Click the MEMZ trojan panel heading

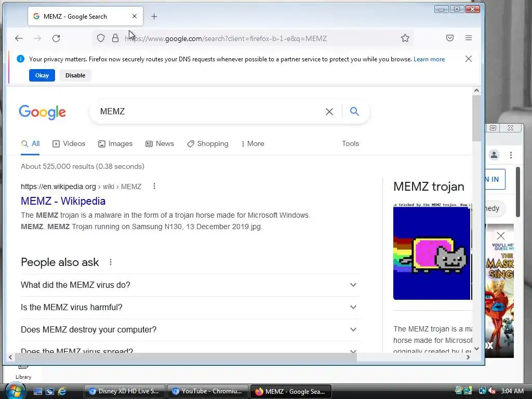(x=429, y=187)
